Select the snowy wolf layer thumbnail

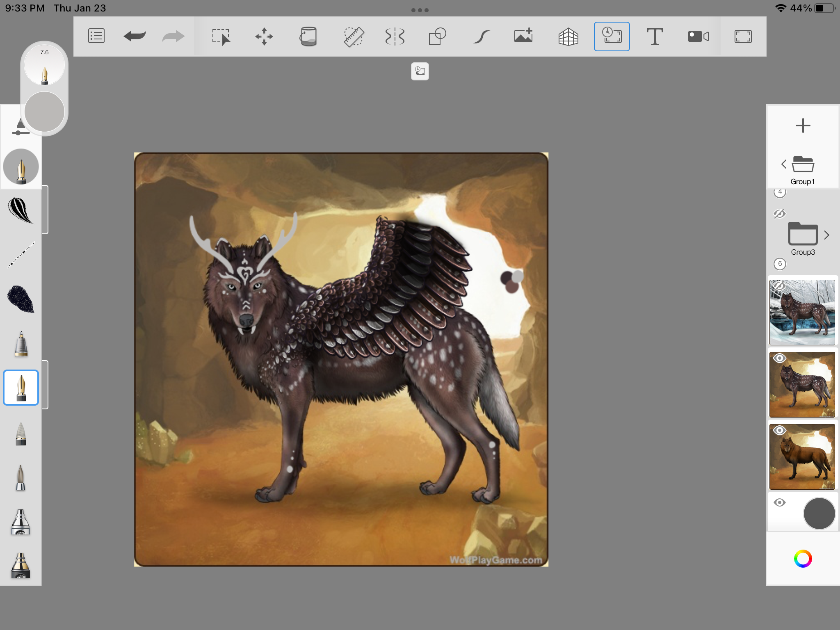(x=802, y=312)
